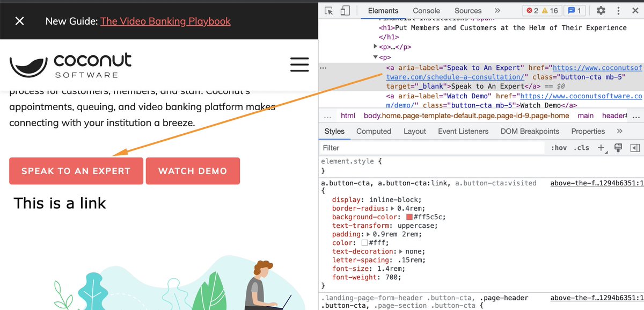Image resolution: width=644 pixels, height=310 pixels.
Task: Click the blue issues counter badge
Action: click(574, 11)
